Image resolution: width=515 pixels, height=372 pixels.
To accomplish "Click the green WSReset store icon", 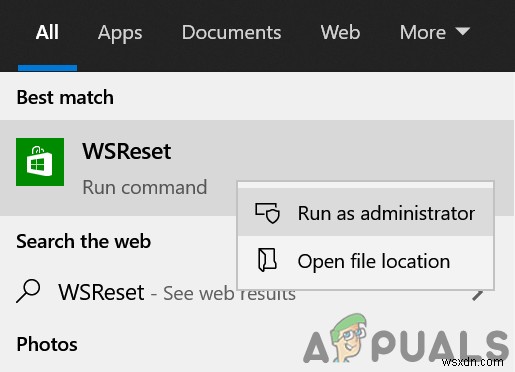I will [40, 162].
